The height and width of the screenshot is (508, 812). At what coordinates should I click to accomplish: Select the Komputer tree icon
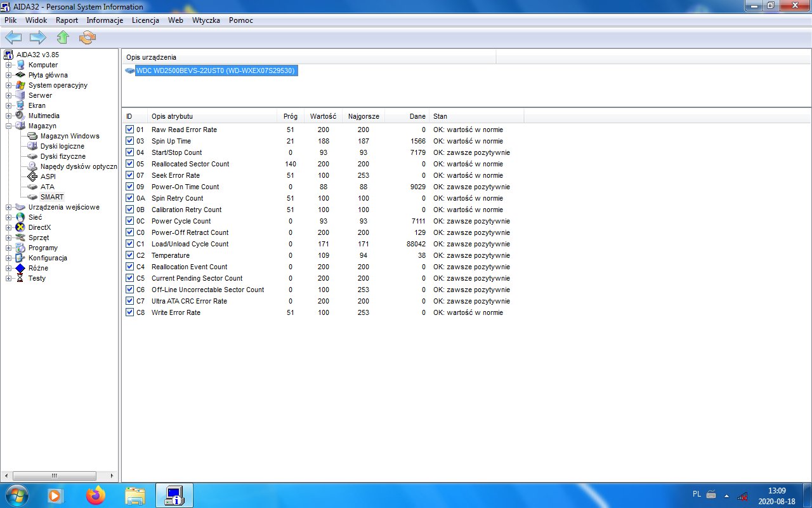tap(20, 65)
